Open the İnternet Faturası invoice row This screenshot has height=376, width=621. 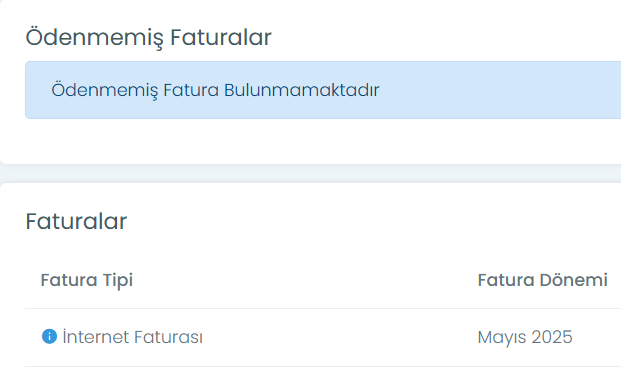click(x=323, y=337)
